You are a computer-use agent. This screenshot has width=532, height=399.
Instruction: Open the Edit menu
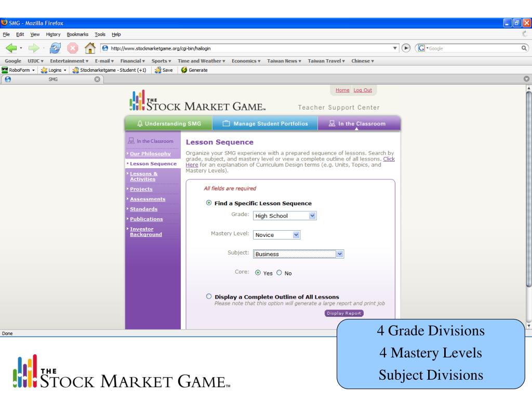point(20,34)
